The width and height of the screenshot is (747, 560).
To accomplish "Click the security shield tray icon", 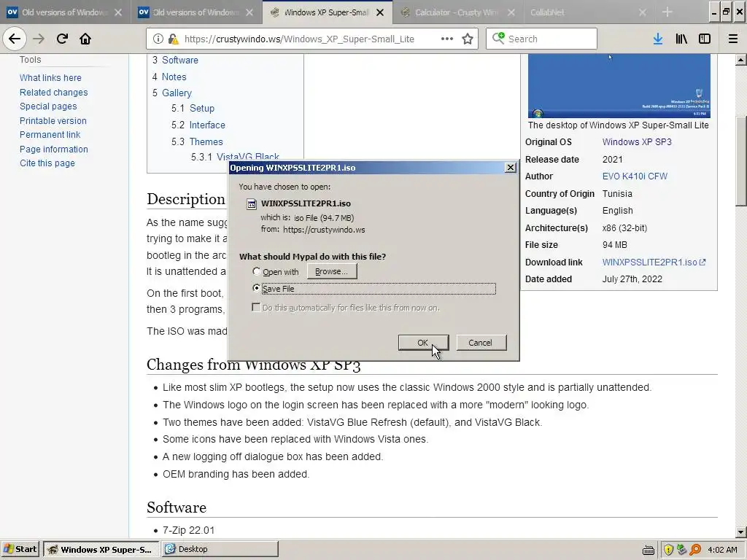I will click(x=668, y=550).
